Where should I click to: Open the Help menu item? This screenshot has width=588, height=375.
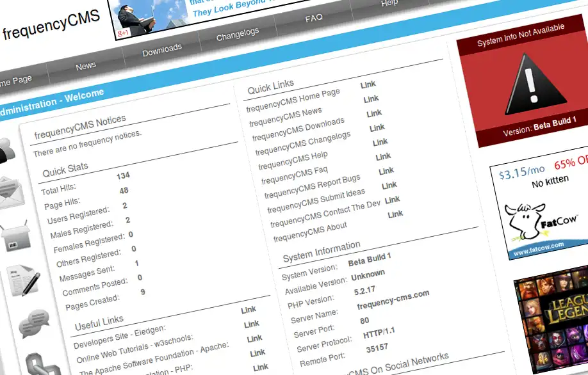(389, 3)
